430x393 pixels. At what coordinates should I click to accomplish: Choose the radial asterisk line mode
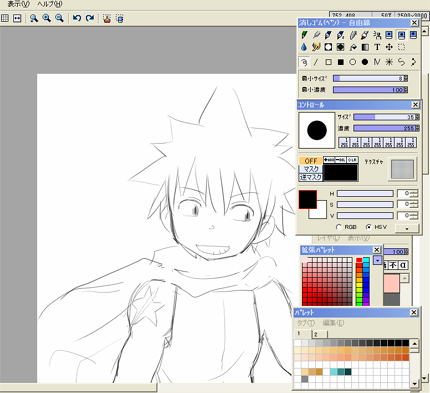pyautogui.click(x=389, y=62)
